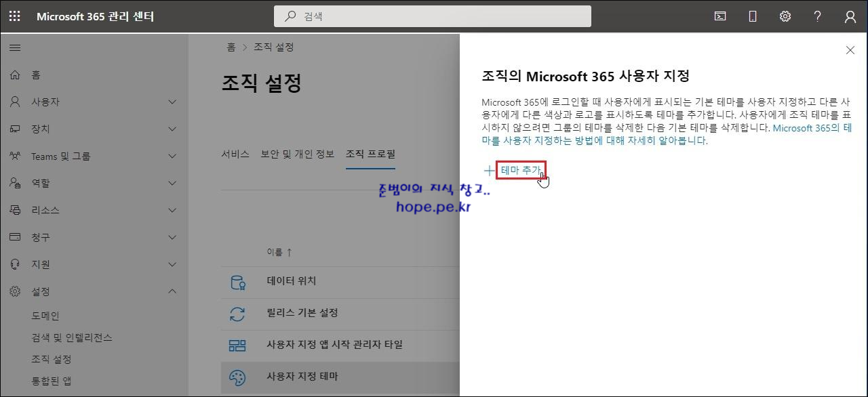This screenshot has width=868, height=397.
Task: Click the 설정 gear icon in sidebar
Action: tap(15, 291)
